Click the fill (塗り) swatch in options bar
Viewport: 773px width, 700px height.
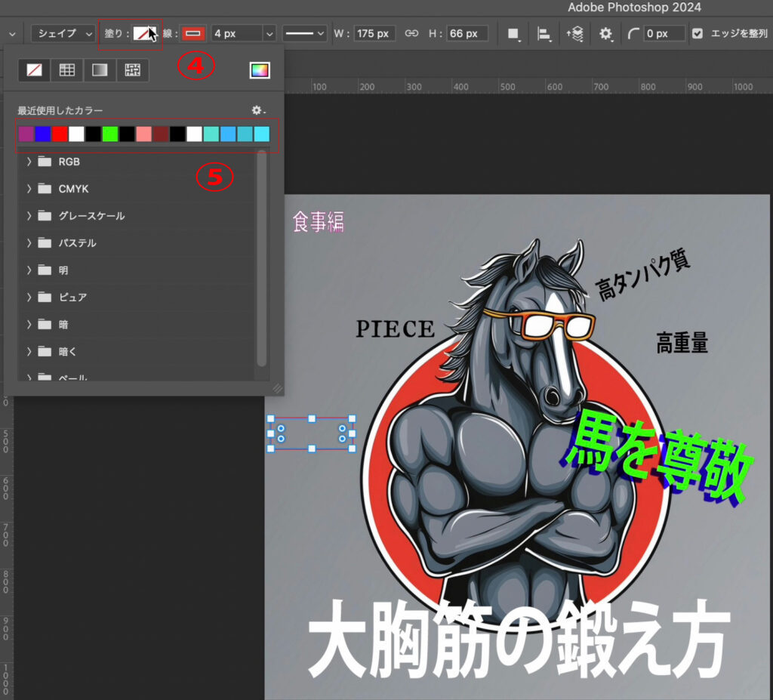point(144,33)
